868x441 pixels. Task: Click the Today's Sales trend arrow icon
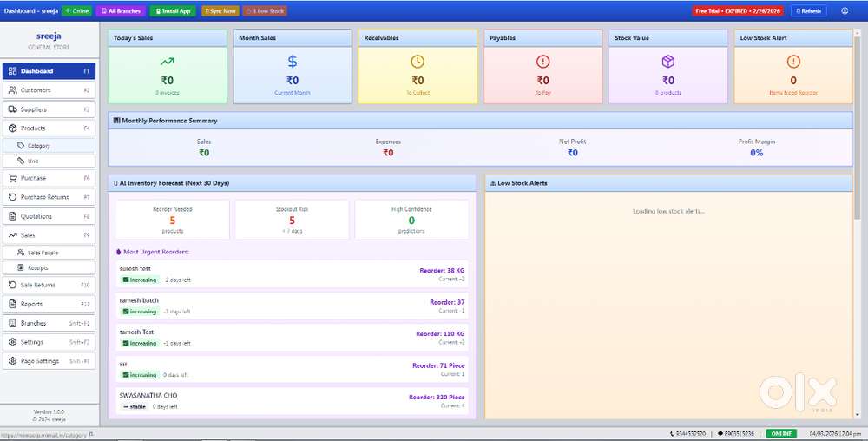point(167,62)
